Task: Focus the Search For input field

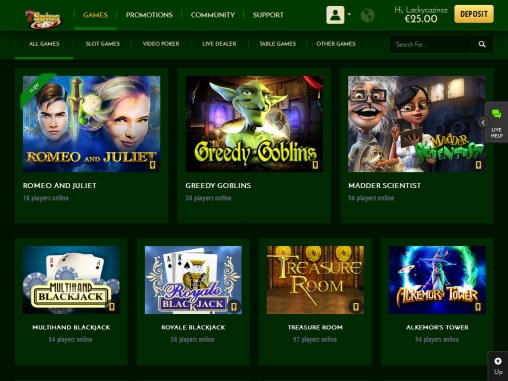Action: pos(431,44)
